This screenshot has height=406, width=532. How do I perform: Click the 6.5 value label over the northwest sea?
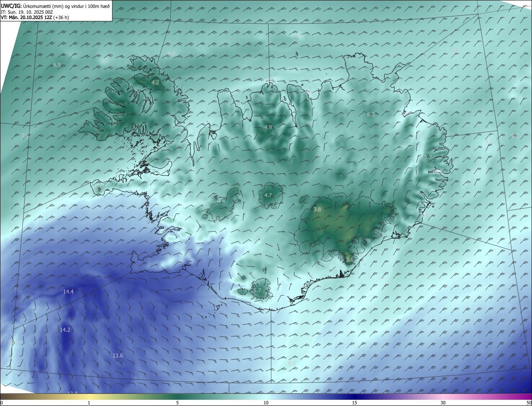(x=57, y=65)
